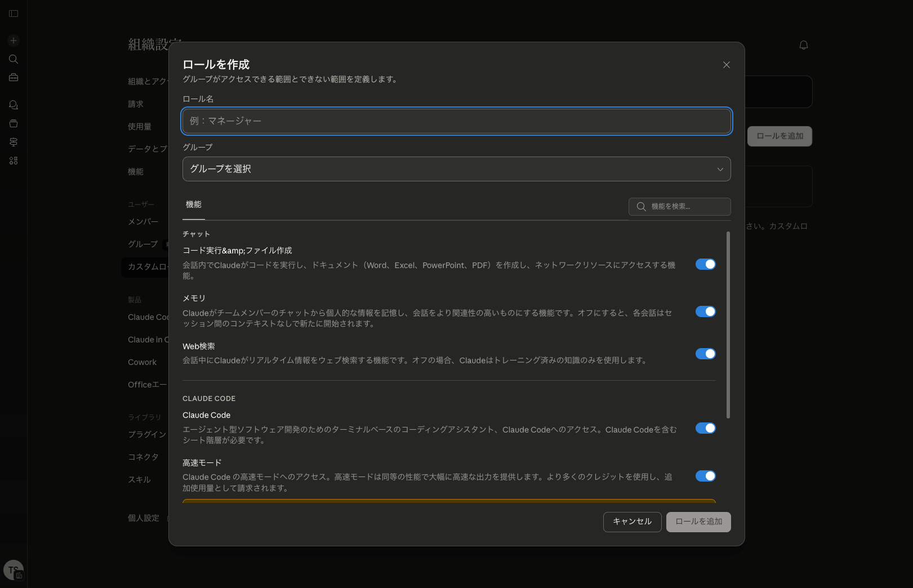The height and width of the screenshot is (588, 913).
Task: Disable the Claude Code access toggle
Action: coord(705,428)
